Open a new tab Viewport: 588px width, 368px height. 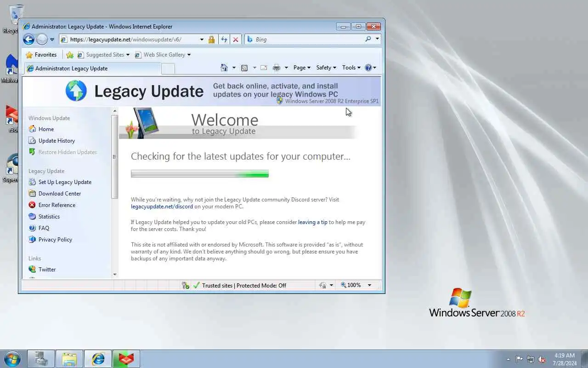[x=168, y=69]
